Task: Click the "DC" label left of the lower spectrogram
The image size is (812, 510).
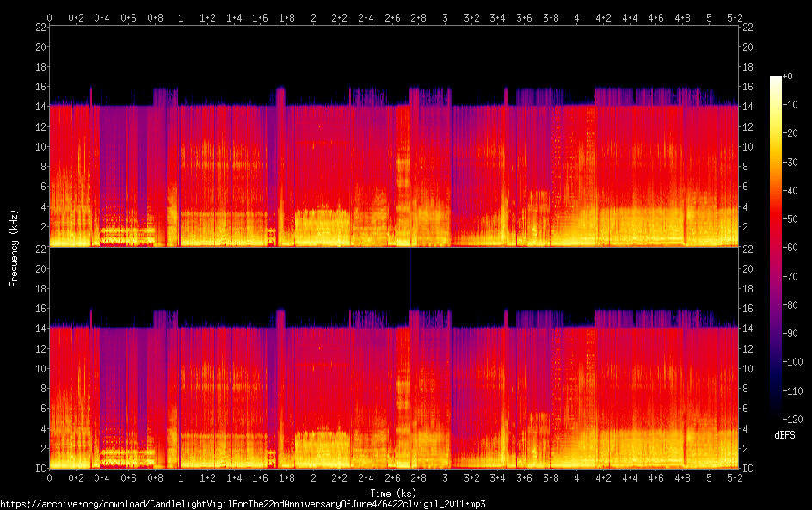Action: coord(41,469)
